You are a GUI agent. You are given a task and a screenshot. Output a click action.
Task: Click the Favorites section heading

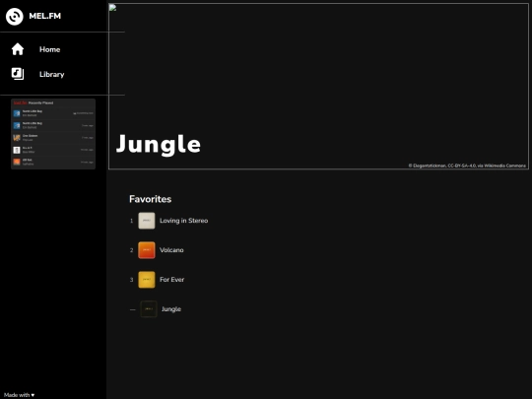pyautogui.click(x=151, y=199)
